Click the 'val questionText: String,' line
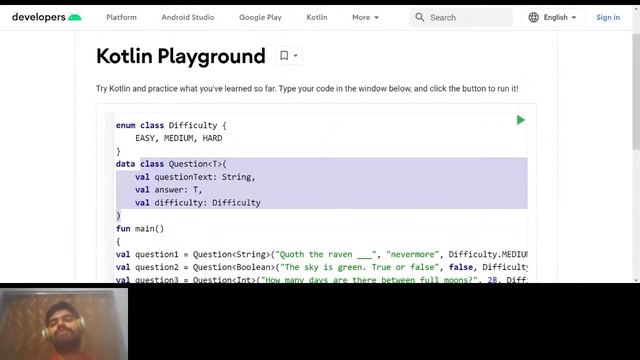This screenshot has height=360, width=640. (x=195, y=177)
